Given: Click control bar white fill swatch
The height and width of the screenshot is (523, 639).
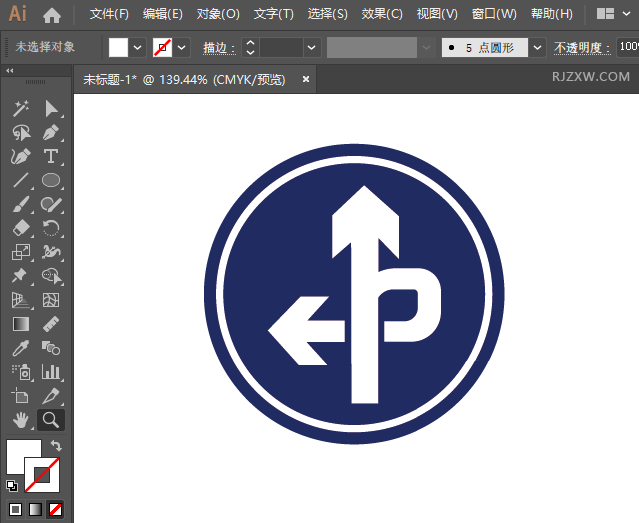Looking at the screenshot, I should pos(118,48).
